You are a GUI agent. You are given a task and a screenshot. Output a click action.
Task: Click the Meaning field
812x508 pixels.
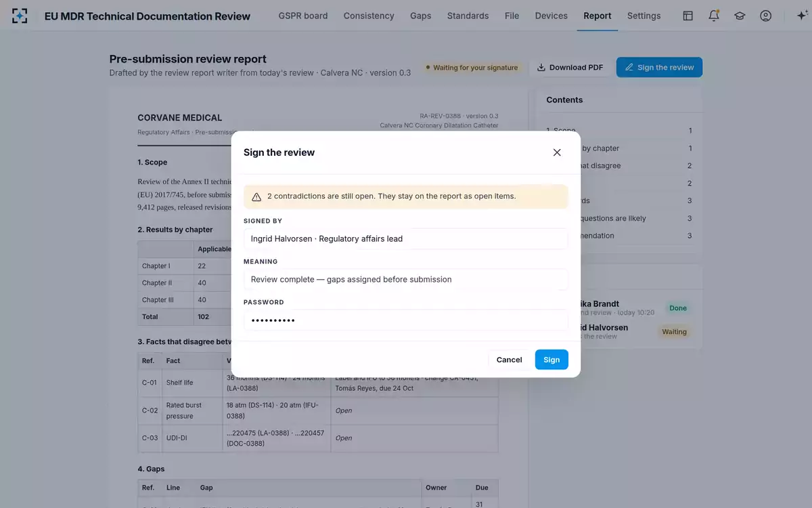406,279
